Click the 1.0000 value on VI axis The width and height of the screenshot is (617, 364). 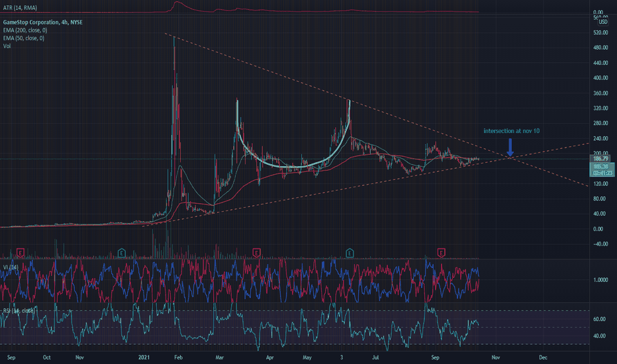600,280
